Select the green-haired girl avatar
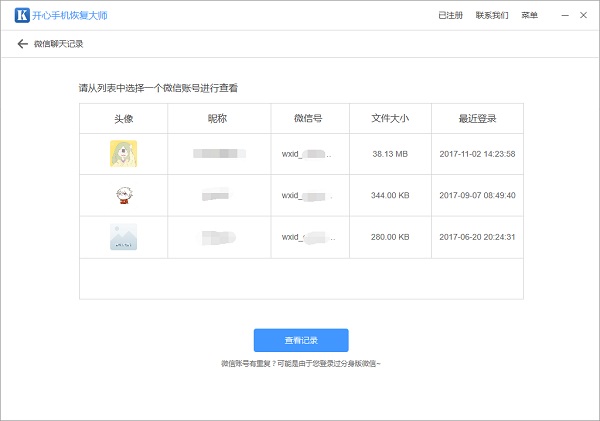Viewport: 600px width, 421px height. (x=124, y=153)
